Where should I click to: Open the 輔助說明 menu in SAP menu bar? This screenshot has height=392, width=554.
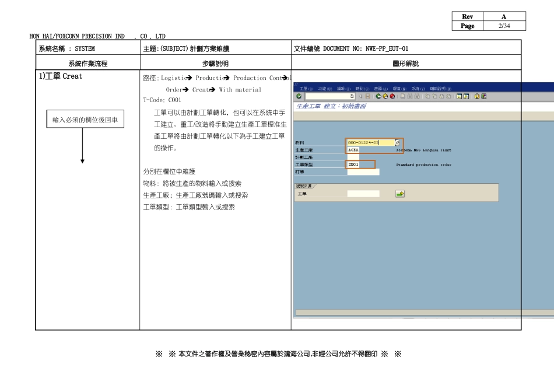point(441,88)
